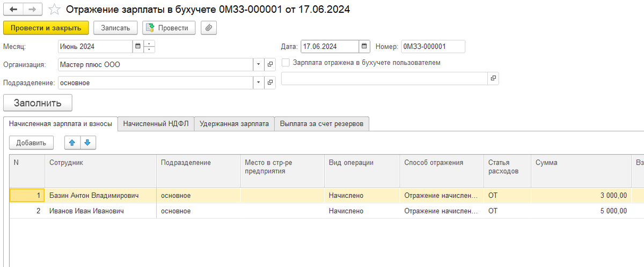This screenshot has height=267, width=644.
Task: Select ОТ expense item in Базин's row
Action: click(x=508, y=196)
